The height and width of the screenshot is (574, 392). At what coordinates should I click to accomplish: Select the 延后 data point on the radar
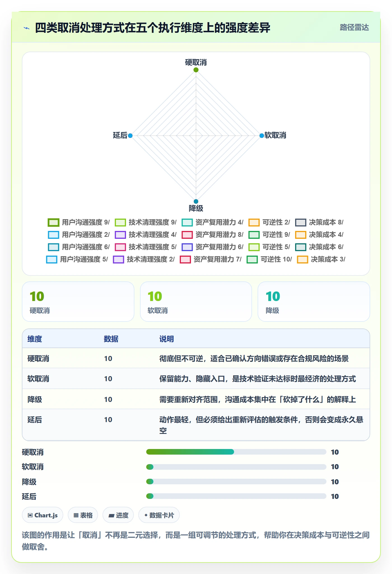click(x=130, y=136)
